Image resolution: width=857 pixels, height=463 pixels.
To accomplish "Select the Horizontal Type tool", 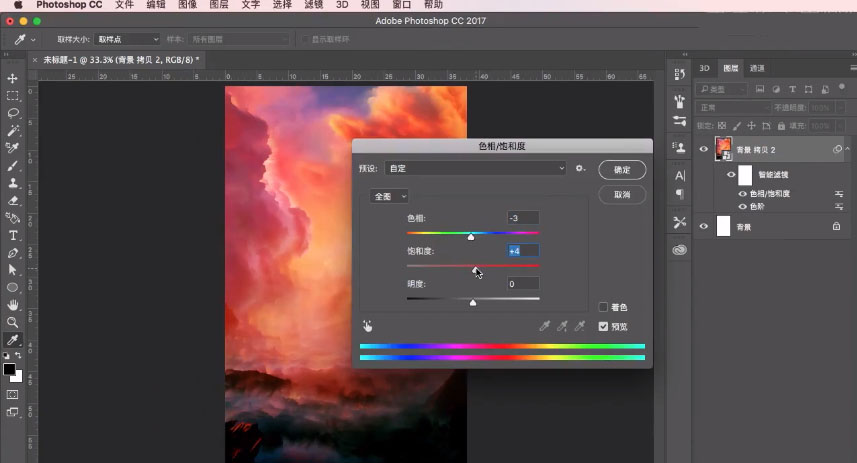I will tap(13, 236).
